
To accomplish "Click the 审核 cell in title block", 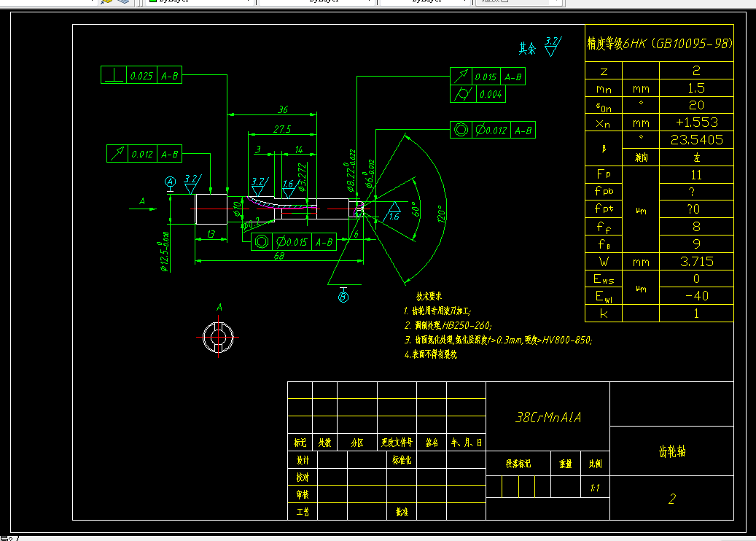I will pos(303,495).
